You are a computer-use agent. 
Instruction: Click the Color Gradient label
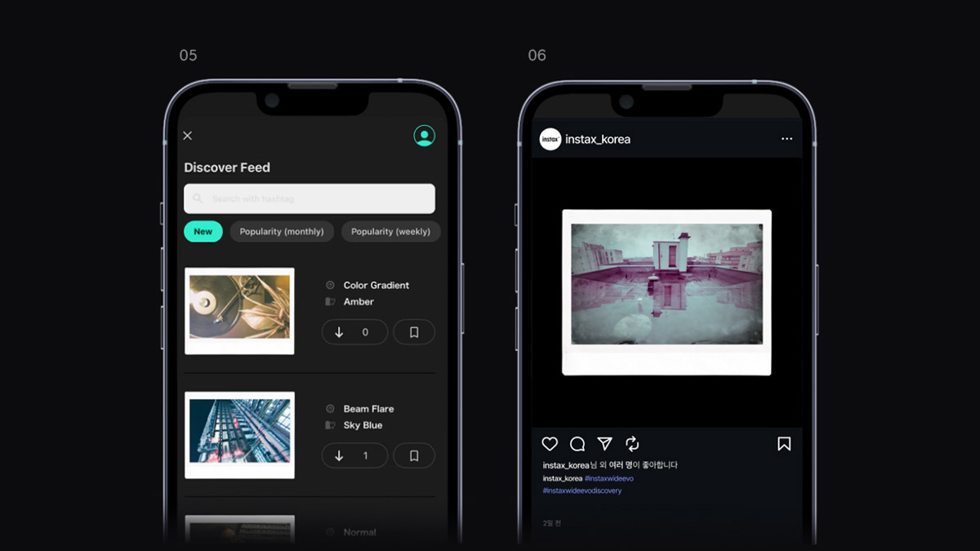376,286
